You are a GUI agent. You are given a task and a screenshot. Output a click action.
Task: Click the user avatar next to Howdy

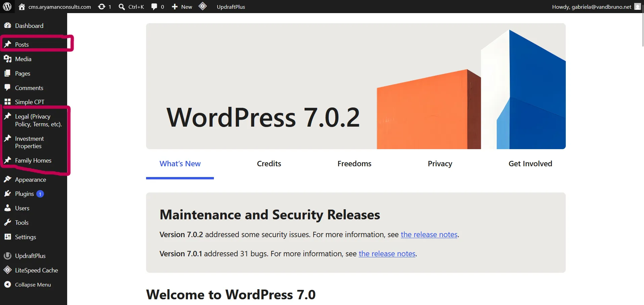(638, 6)
